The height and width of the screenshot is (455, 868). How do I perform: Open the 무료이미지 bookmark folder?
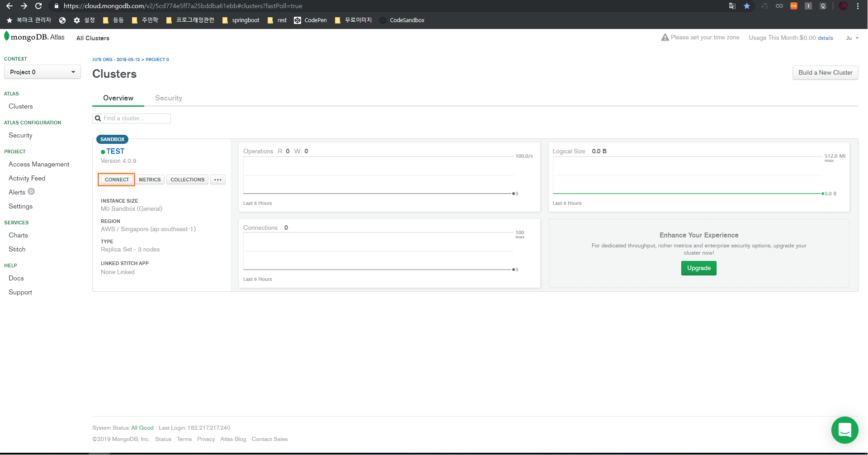click(353, 20)
